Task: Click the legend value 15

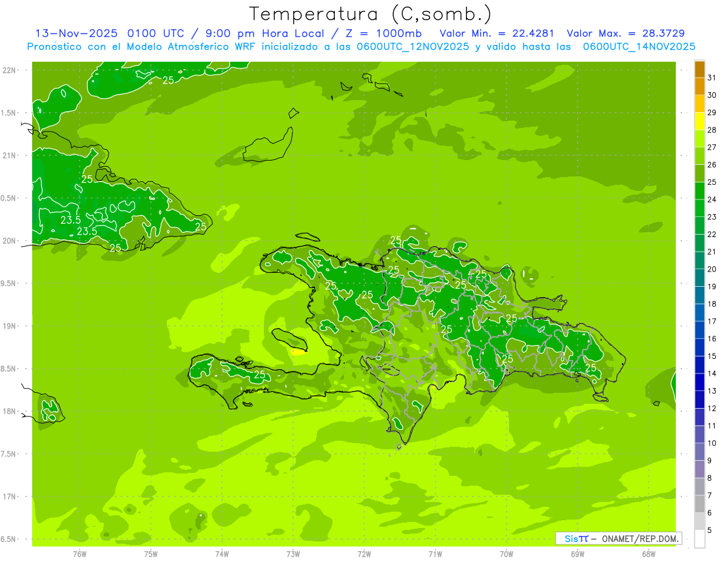Action: coord(712,356)
